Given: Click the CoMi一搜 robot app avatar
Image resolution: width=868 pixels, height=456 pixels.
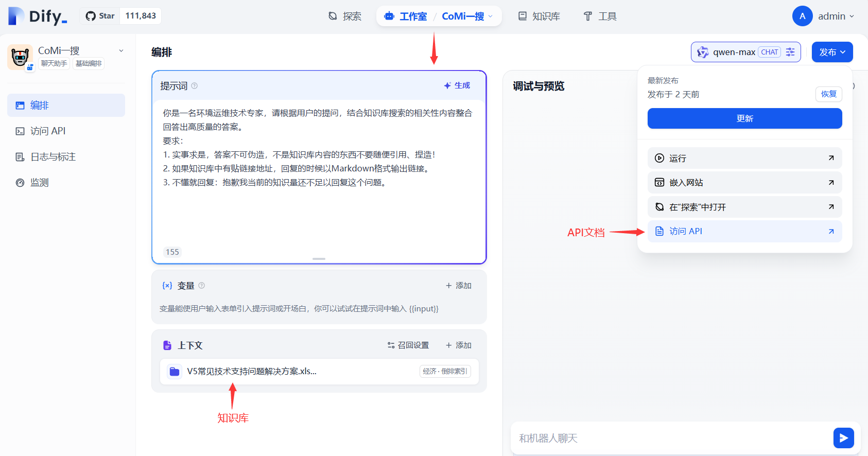Looking at the screenshot, I should 20,57.
